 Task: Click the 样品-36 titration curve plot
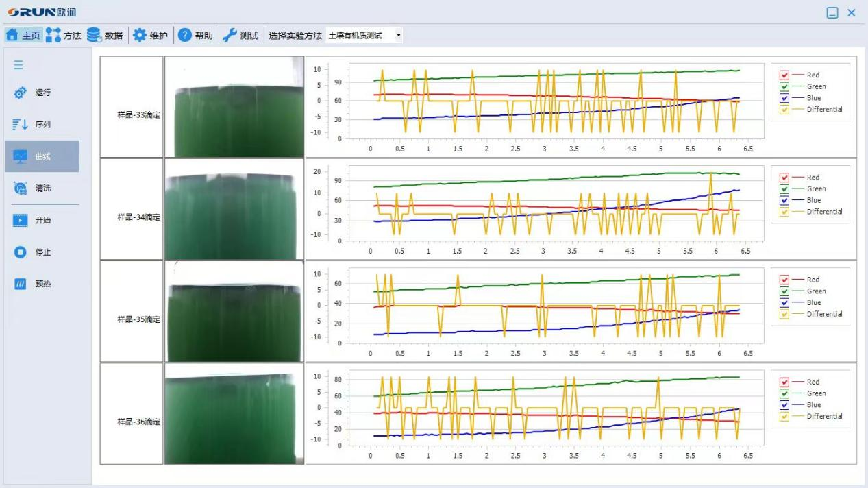(x=556, y=408)
